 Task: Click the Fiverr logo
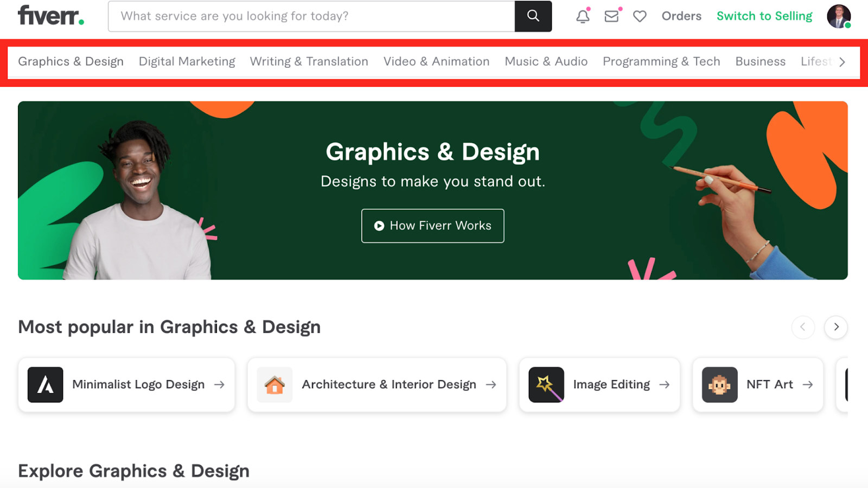[51, 16]
